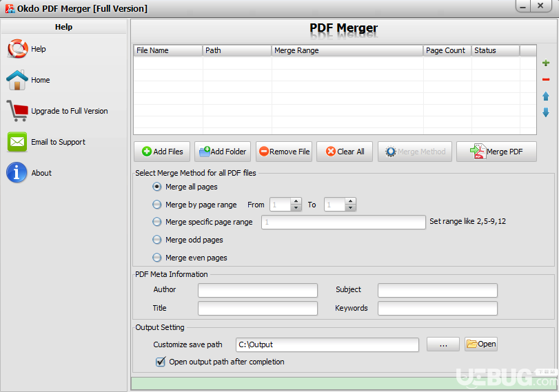
Task: Click the From page number field
Action: coord(281,205)
